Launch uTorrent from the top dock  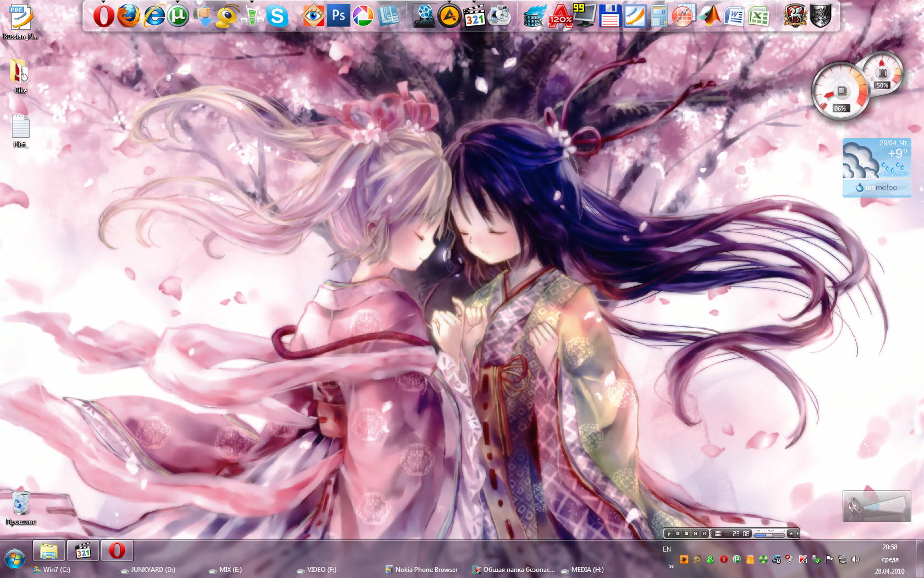click(x=178, y=16)
